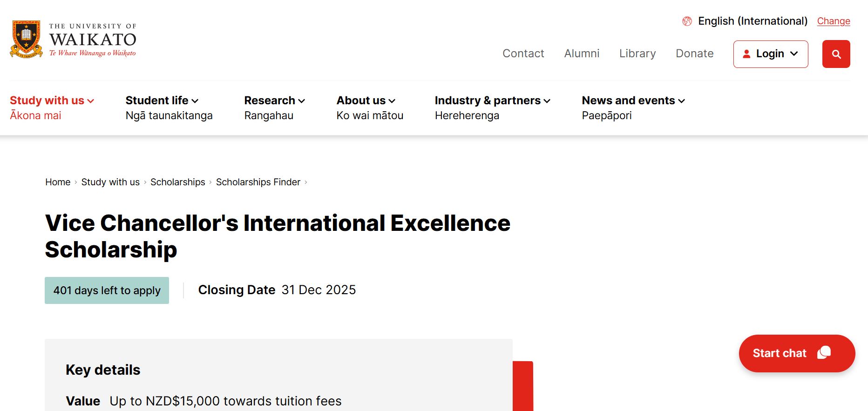Click the Start chat button label
Screen dimensions: 868x411
779,353
